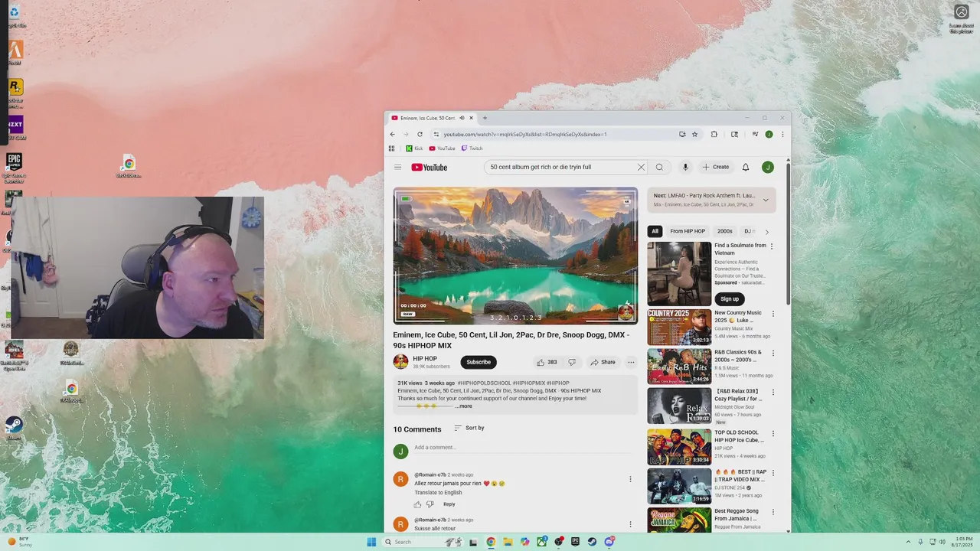Reload the YouTube page
The image size is (980, 551).
(x=420, y=134)
